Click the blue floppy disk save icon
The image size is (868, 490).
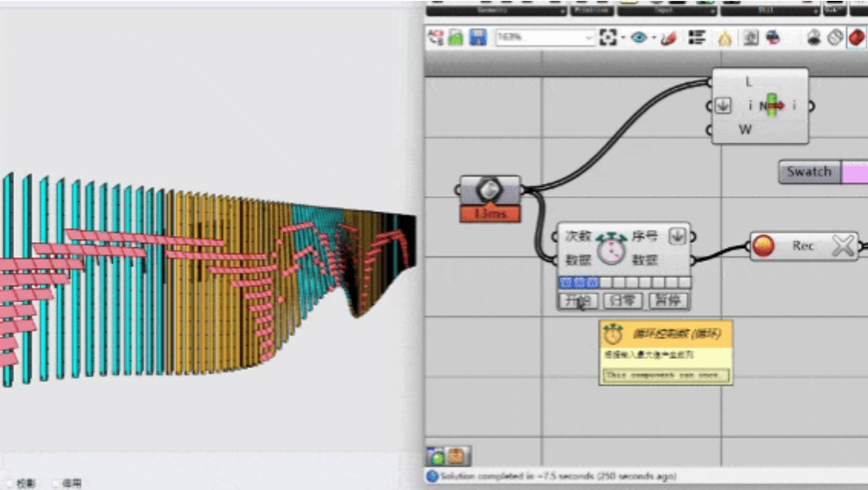pyautogui.click(x=478, y=38)
